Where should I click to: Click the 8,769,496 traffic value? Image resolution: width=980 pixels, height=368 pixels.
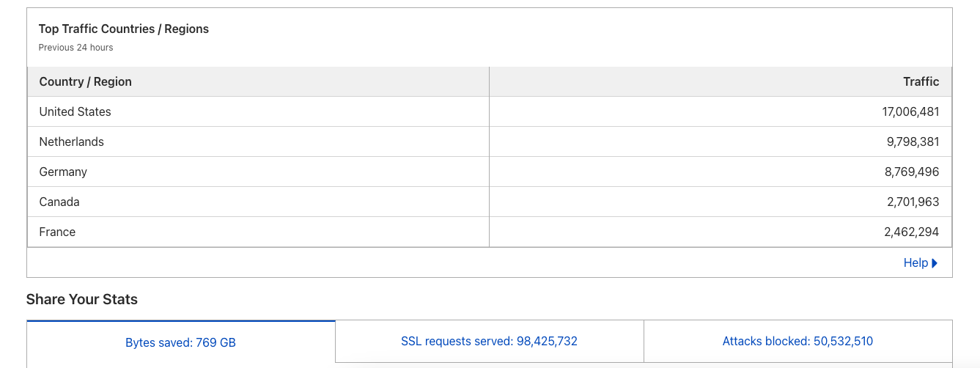912,172
